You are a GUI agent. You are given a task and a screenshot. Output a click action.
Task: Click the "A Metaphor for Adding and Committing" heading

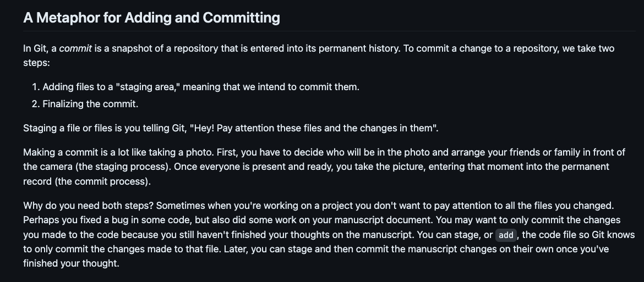coord(151,18)
